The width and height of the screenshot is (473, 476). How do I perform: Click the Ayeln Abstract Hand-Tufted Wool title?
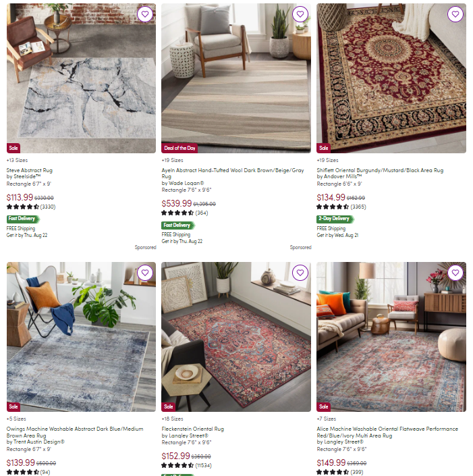click(x=232, y=174)
